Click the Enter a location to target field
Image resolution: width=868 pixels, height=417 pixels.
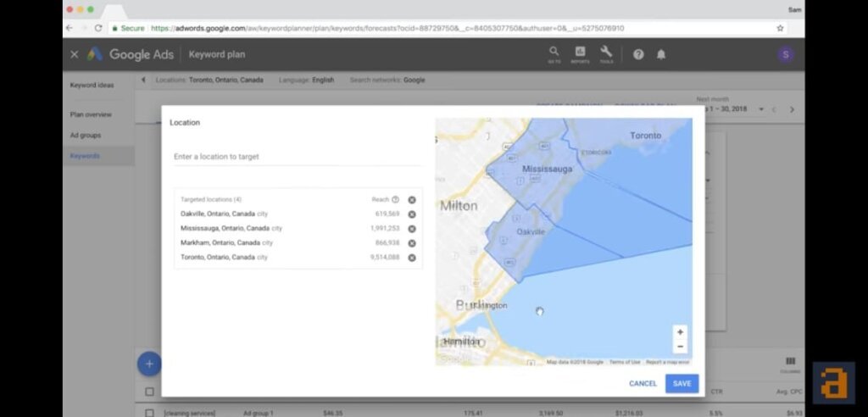coord(298,157)
